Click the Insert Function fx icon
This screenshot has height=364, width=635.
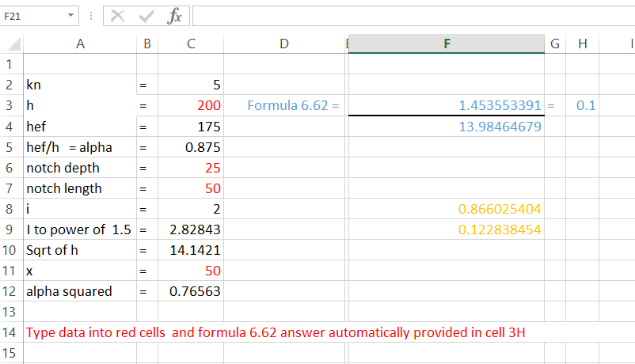(174, 16)
